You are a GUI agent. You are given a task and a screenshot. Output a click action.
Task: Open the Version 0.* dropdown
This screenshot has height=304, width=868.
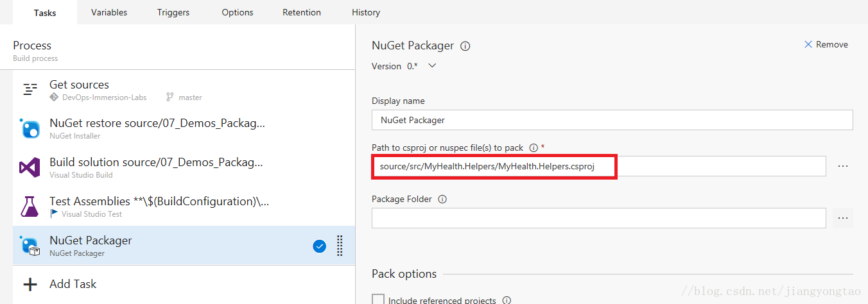pos(432,65)
